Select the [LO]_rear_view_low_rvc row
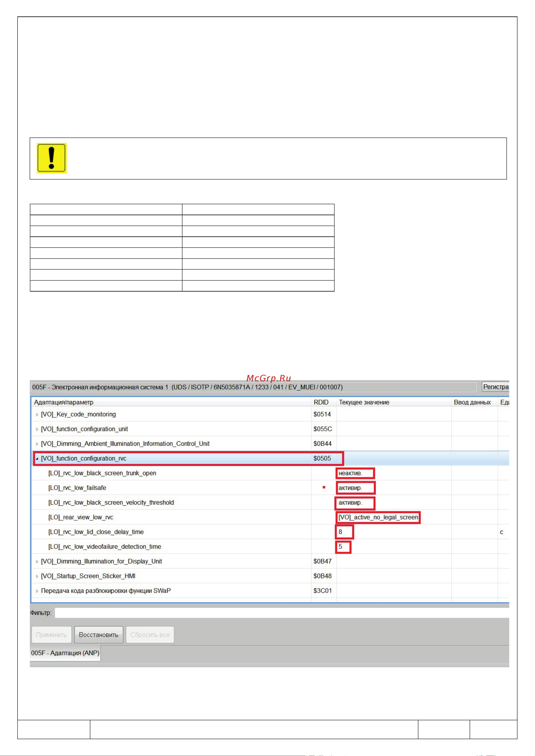Image resolution: width=535 pixels, height=756 pixels. 271,517
